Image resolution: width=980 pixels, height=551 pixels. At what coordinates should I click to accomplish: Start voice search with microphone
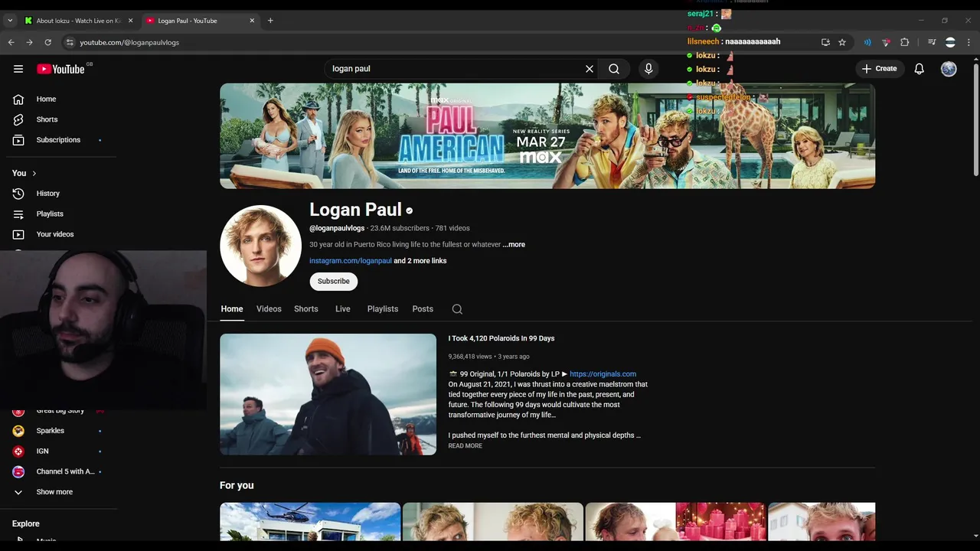tap(648, 69)
